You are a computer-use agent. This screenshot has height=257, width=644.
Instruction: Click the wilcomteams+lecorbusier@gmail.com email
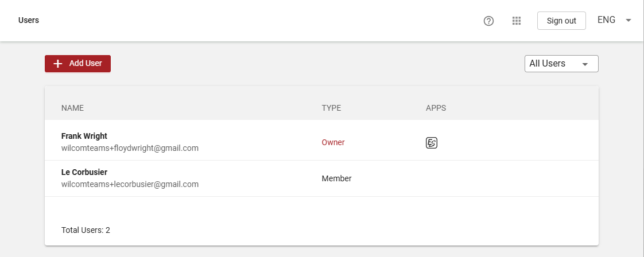pyautogui.click(x=130, y=184)
